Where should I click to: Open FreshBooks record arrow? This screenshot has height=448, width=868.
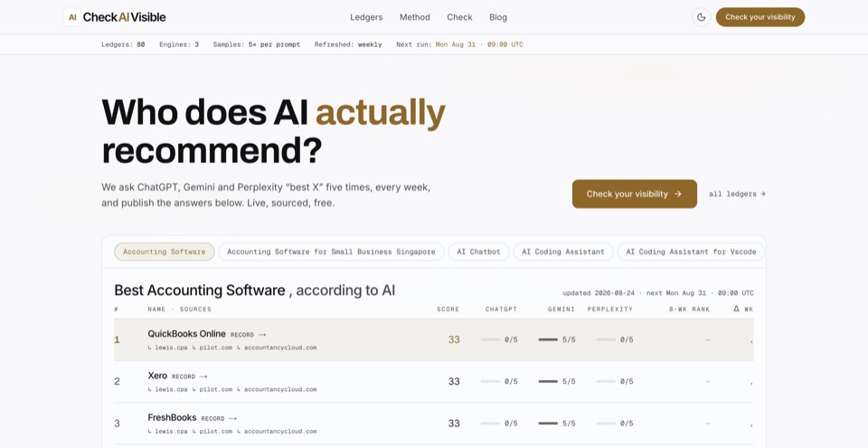219,419
